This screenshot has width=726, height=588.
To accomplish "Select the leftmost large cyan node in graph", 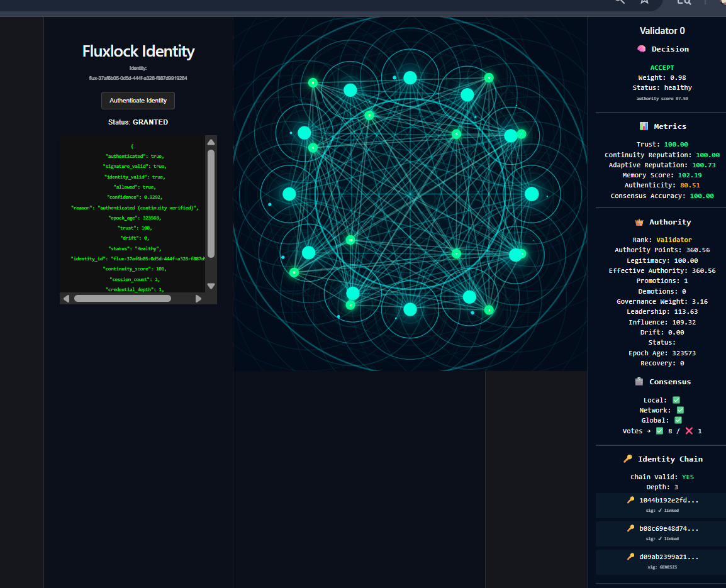I will pos(289,194).
